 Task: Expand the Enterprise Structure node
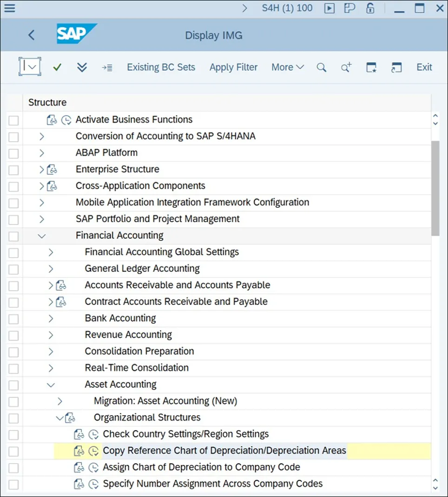42,169
